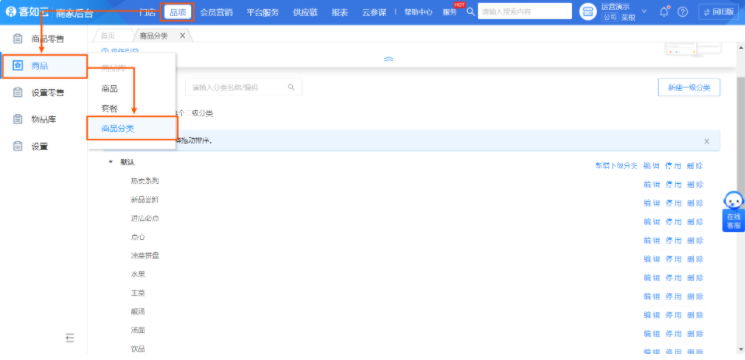The image size is (745, 360).
Task: Select 物品库 in the sidebar
Action: pos(44,119)
